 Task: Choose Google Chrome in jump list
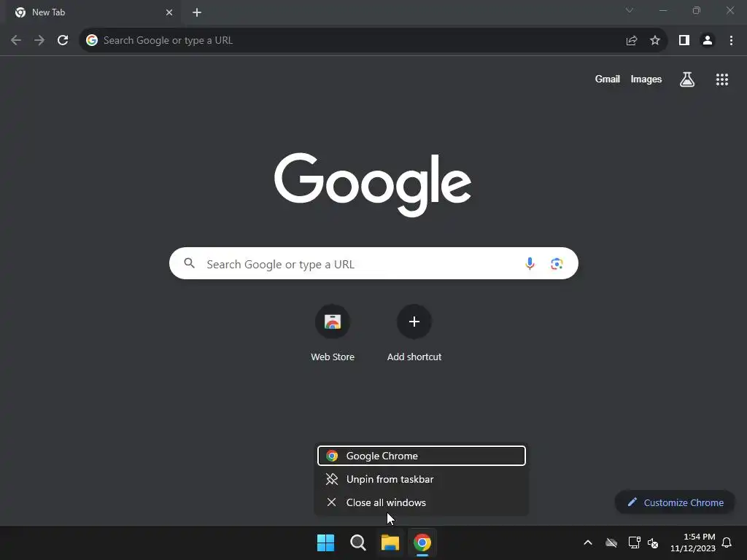pyautogui.click(x=422, y=456)
